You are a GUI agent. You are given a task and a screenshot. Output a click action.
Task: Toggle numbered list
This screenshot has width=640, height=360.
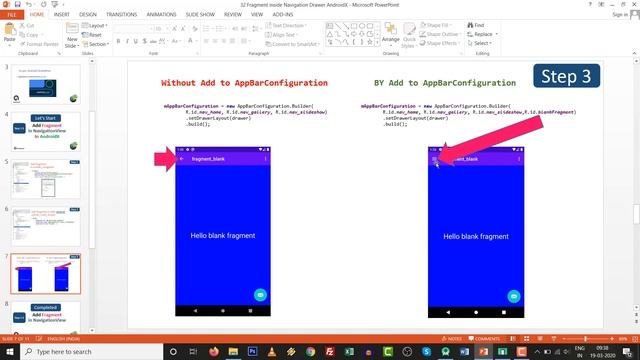220,29
